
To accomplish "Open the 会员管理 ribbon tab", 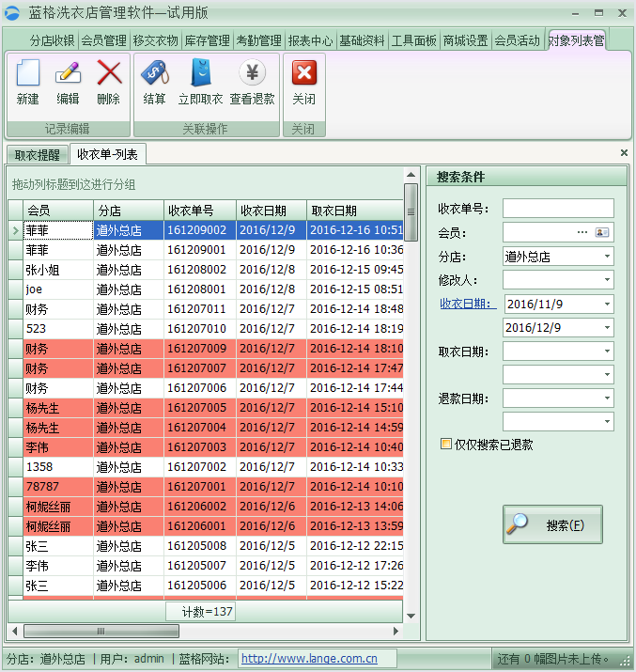I will [103, 41].
